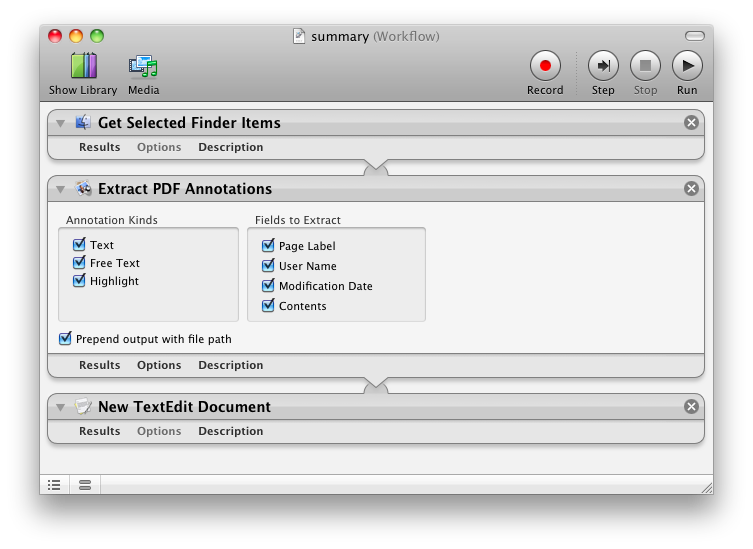Collapse the Extract PDF Annotations action
This screenshot has width=753, height=549.
[61, 189]
